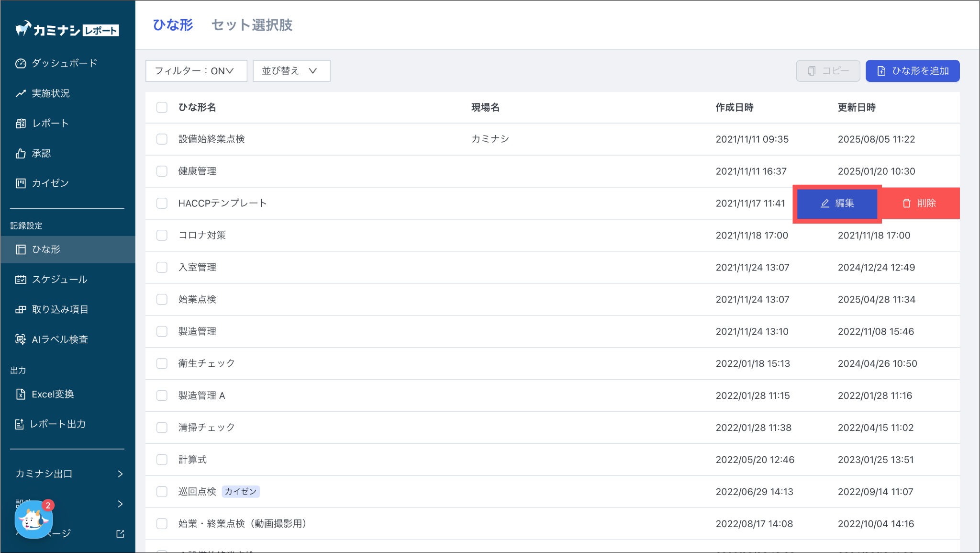Toggle the select-all checkbox in header

coord(162,107)
